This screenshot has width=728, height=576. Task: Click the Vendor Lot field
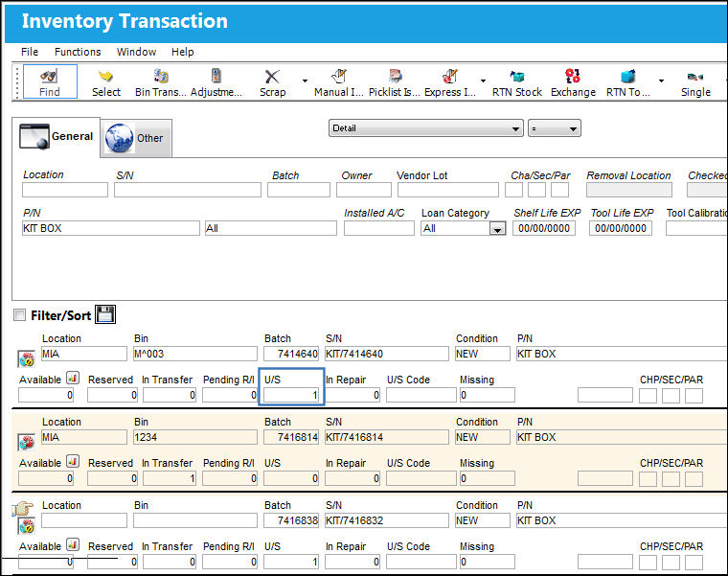click(x=447, y=190)
